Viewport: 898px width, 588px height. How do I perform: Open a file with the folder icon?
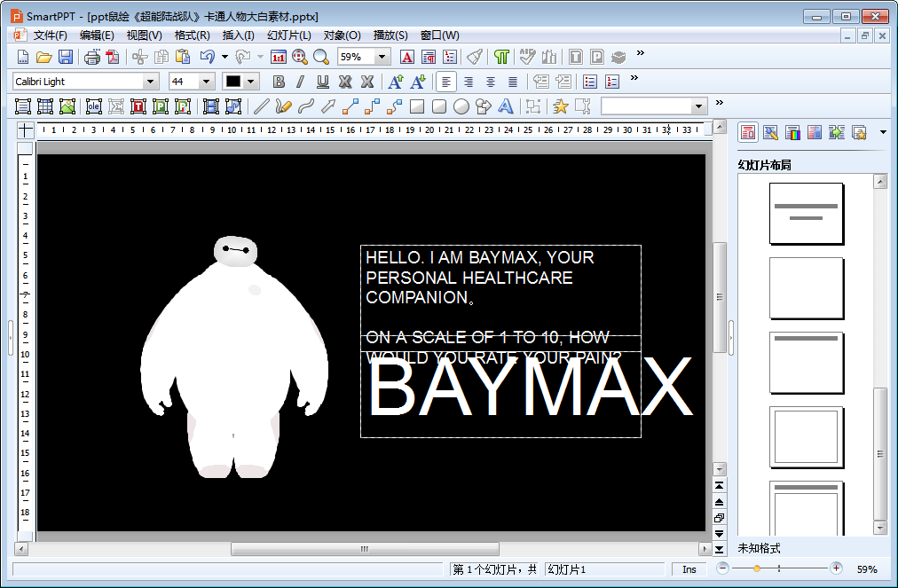44,57
